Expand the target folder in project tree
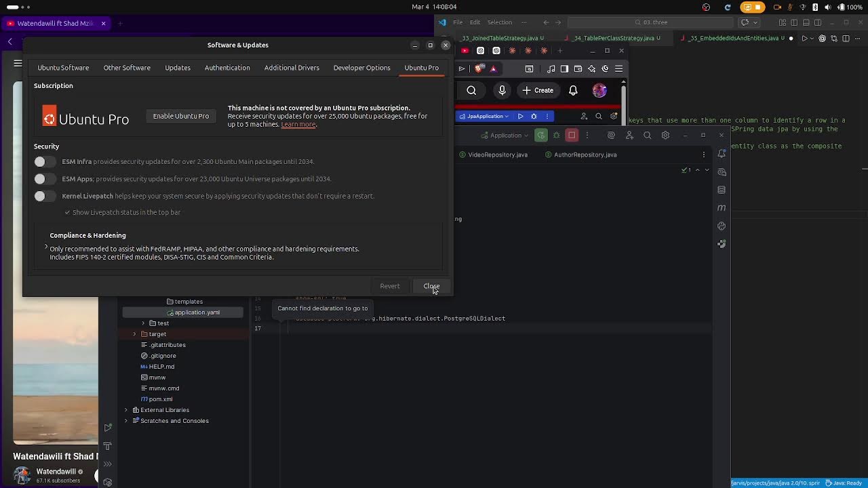 (134, 334)
